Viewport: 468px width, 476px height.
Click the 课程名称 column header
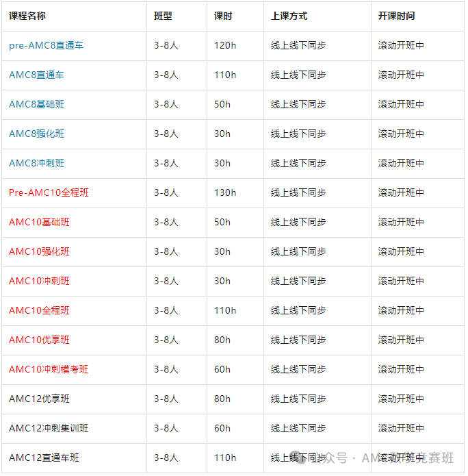point(27,16)
